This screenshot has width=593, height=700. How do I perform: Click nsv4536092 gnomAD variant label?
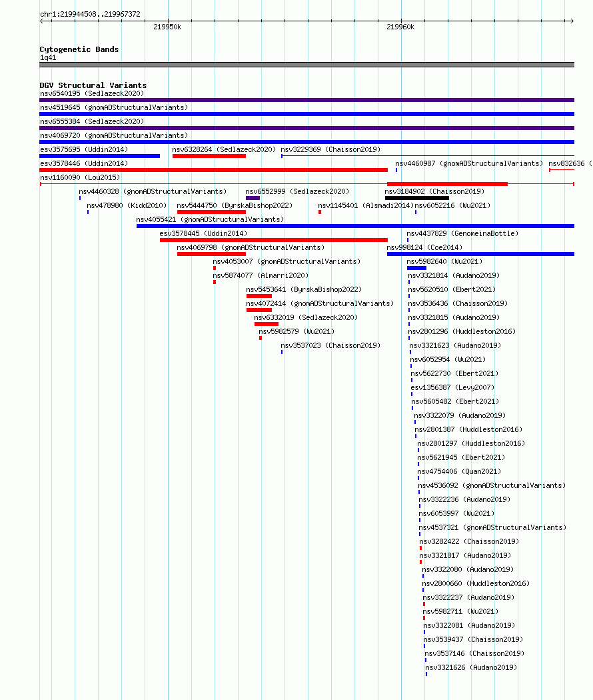(x=492, y=485)
